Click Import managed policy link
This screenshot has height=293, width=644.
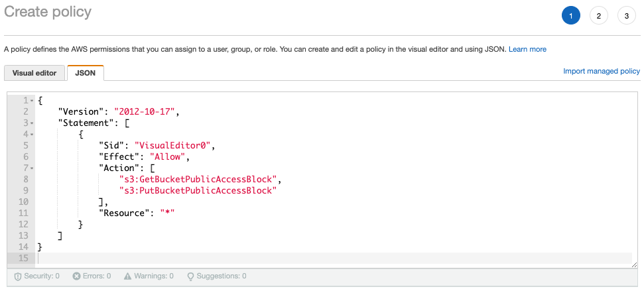601,71
